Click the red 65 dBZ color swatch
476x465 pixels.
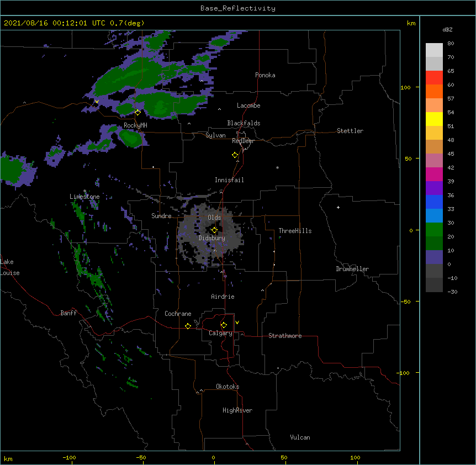[434, 77]
